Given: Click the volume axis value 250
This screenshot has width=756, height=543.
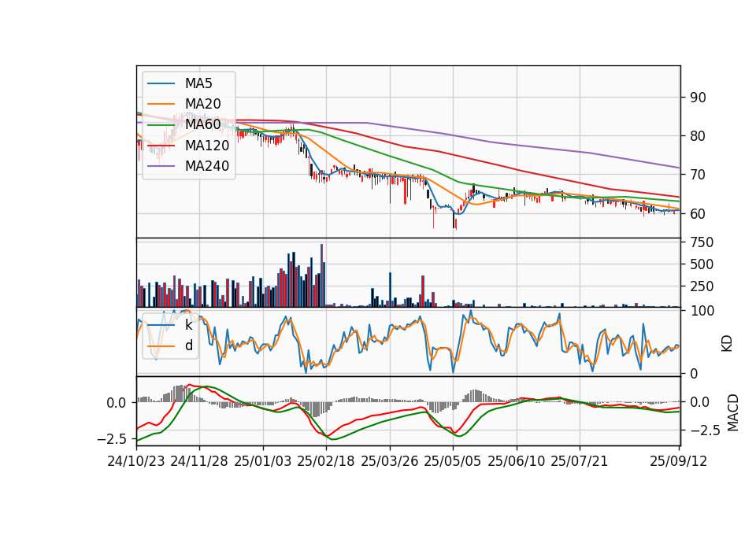Looking at the screenshot, I should coord(702,286).
